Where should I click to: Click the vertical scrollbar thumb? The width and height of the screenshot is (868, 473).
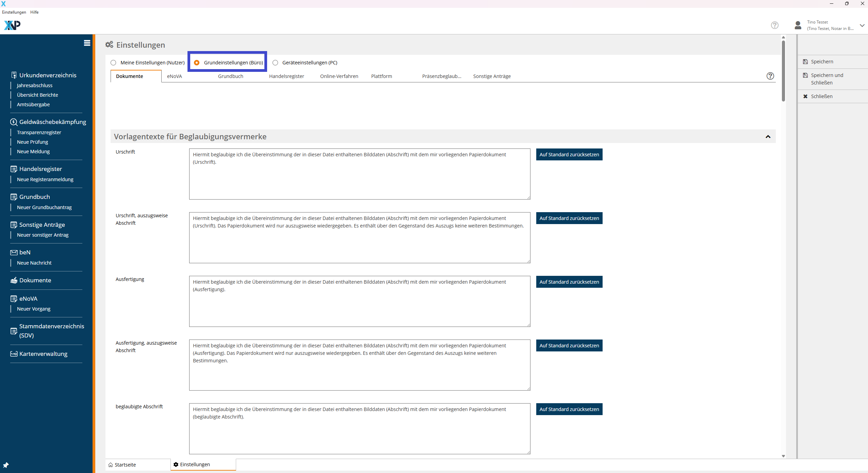[783, 72]
